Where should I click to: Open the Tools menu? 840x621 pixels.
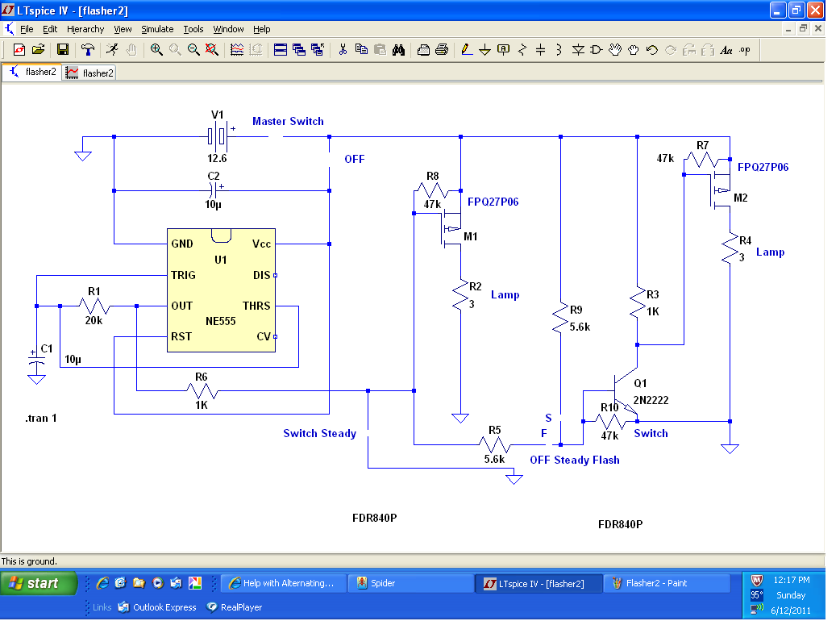click(x=193, y=29)
